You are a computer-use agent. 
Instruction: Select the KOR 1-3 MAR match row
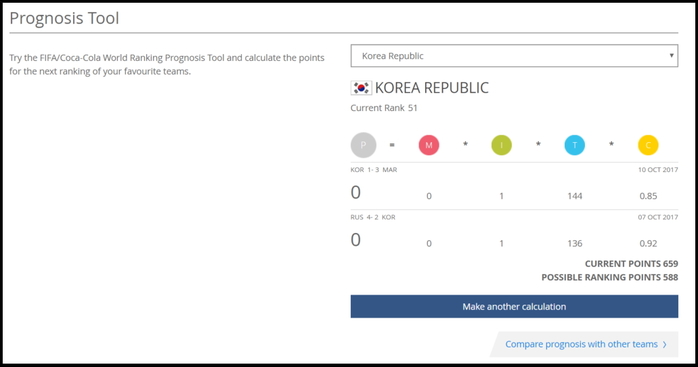tap(514, 186)
